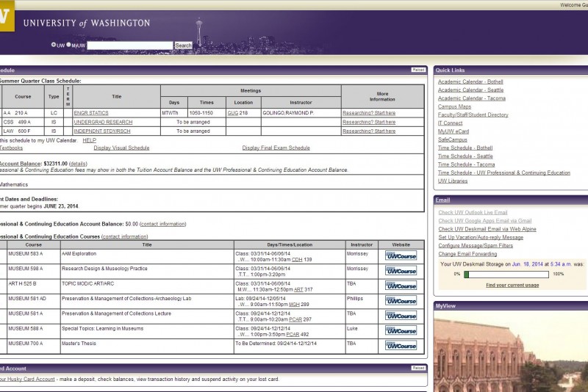Click the MyView campus photo
The width and height of the screenshot is (588, 392).
point(511,351)
